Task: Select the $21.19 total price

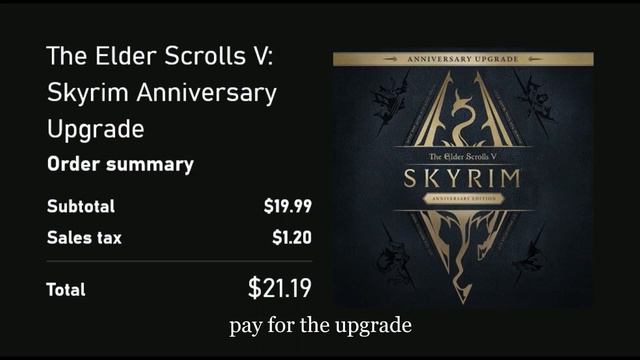Action: [280, 288]
